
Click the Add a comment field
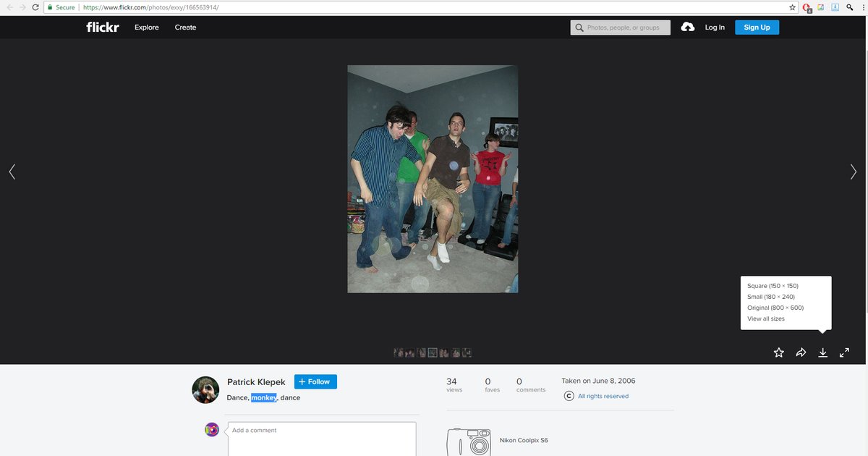pyautogui.click(x=322, y=439)
